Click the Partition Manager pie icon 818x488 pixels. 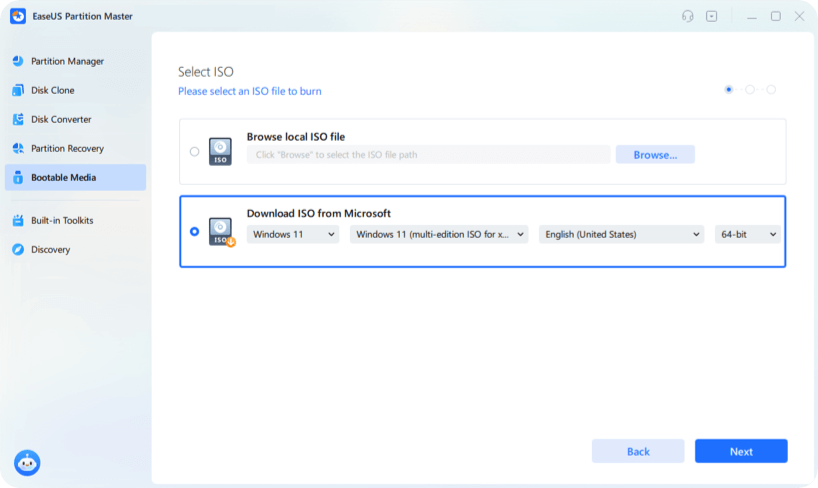tap(18, 61)
